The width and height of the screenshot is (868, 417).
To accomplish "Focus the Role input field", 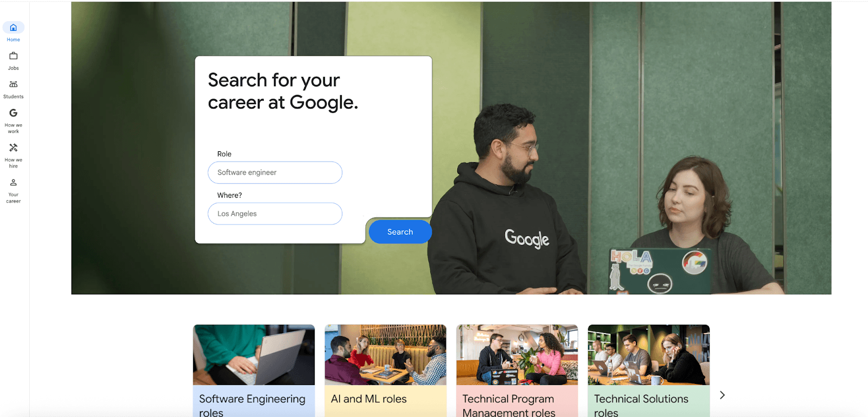I will (275, 172).
